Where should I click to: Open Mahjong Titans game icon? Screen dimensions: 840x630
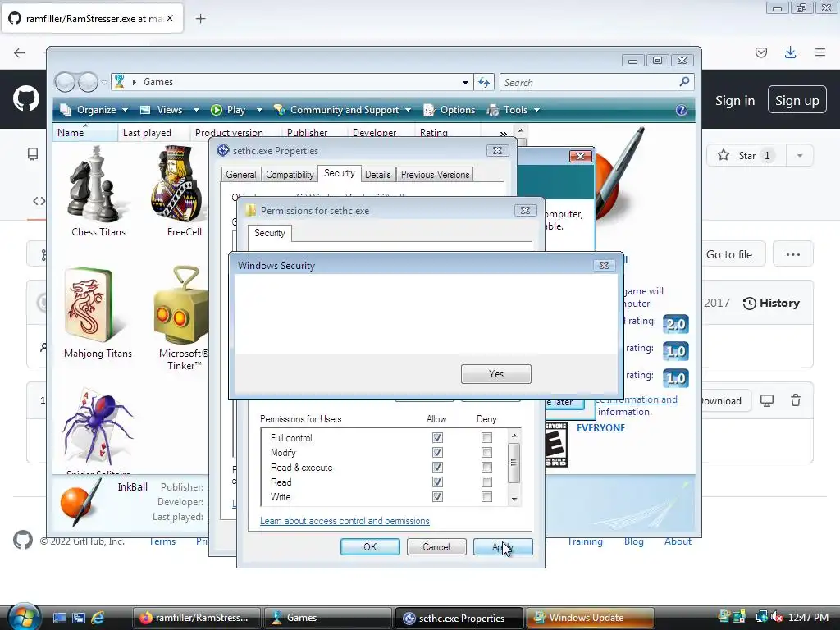89,305
